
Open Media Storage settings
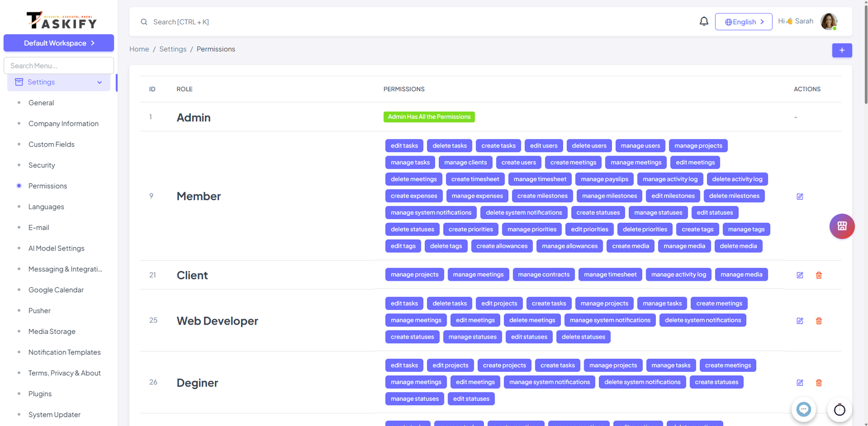click(x=52, y=331)
